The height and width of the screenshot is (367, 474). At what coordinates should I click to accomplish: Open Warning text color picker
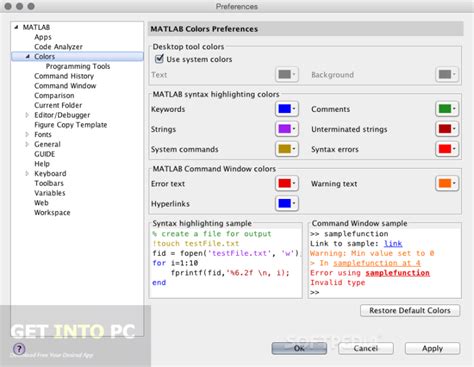[x=447, y=183]
